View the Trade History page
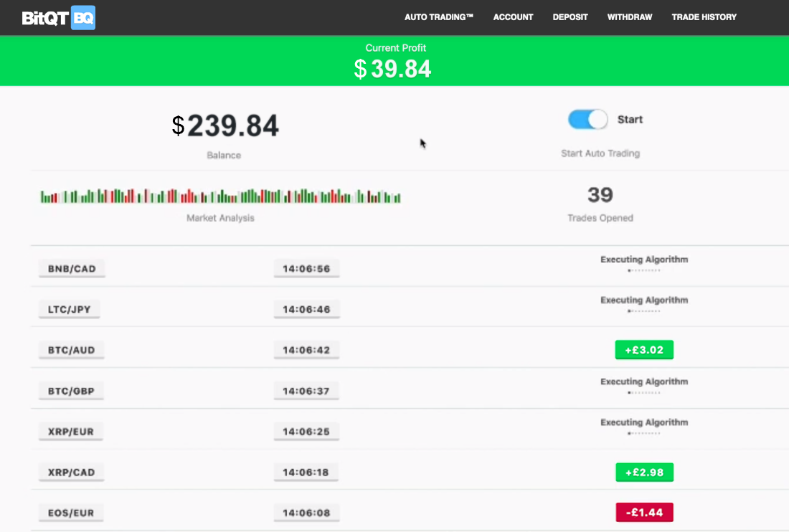Screen dimensions: 789x532 tap(704, 17)
